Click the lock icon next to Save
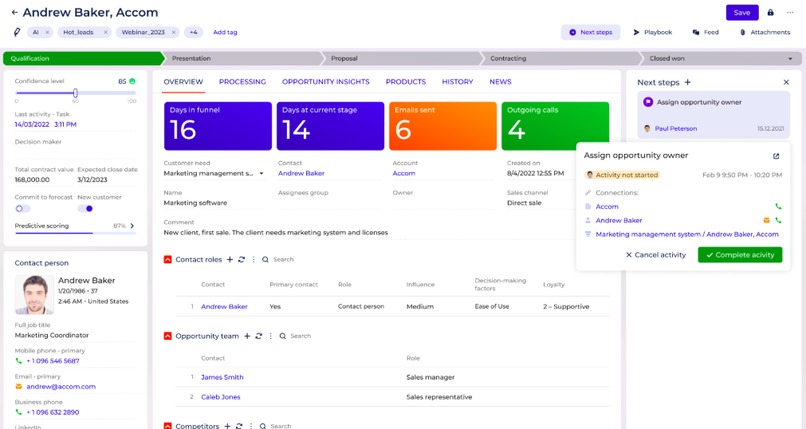 pos(771,12)
